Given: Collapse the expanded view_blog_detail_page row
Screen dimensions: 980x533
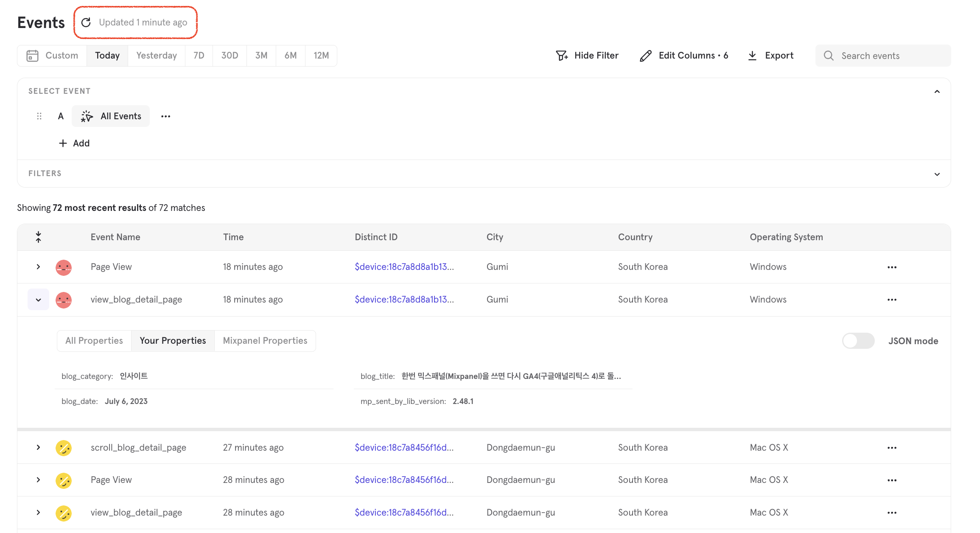Looking at the screenshot, I should tap(38, 300).
